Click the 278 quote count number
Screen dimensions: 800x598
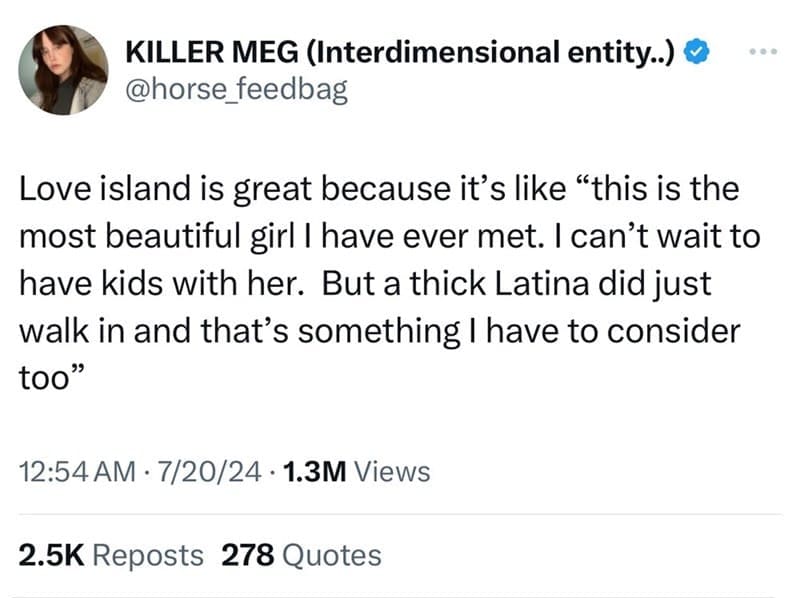click(247, 555)
